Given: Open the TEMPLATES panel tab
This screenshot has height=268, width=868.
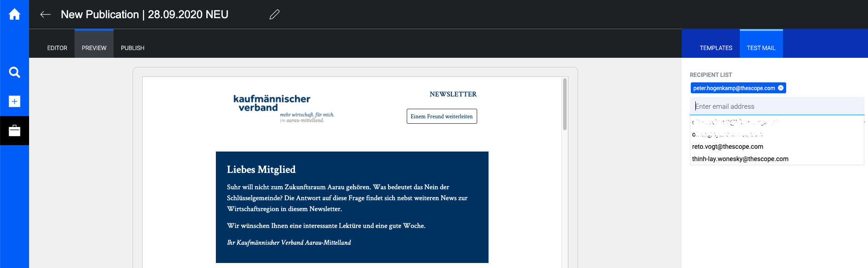Looking at the screenshot, I should [x=716, y=48].
